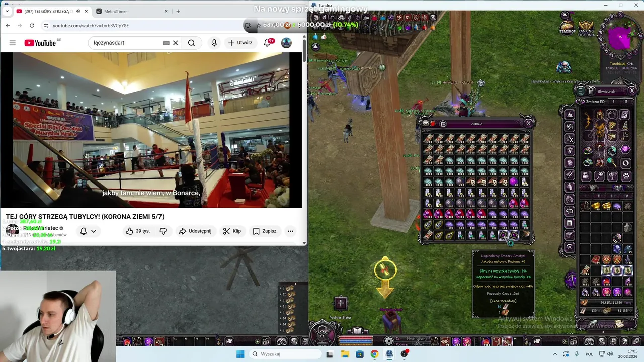Viewport: 644px width, 362px height.
Task: Click the purple orb item with quantity 50
Action: tap(513, 182)
